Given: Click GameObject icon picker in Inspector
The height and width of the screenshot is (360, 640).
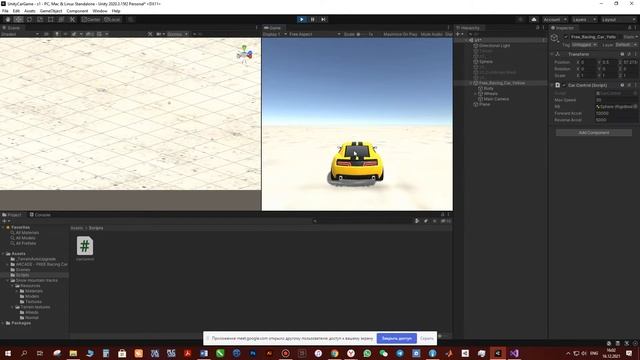Looking at the screenshot, I should click(555, 38).
